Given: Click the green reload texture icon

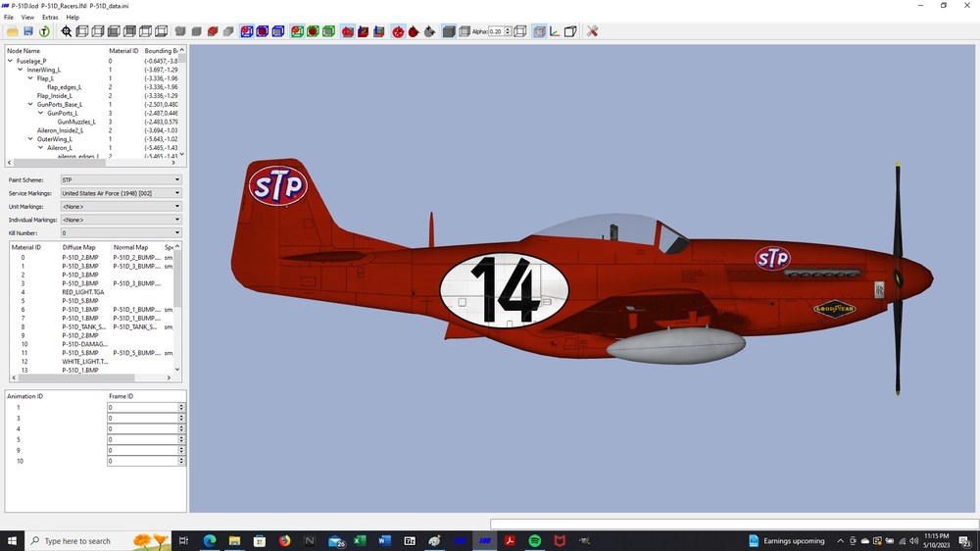Looking at the screenshot, I should point(44,31).
